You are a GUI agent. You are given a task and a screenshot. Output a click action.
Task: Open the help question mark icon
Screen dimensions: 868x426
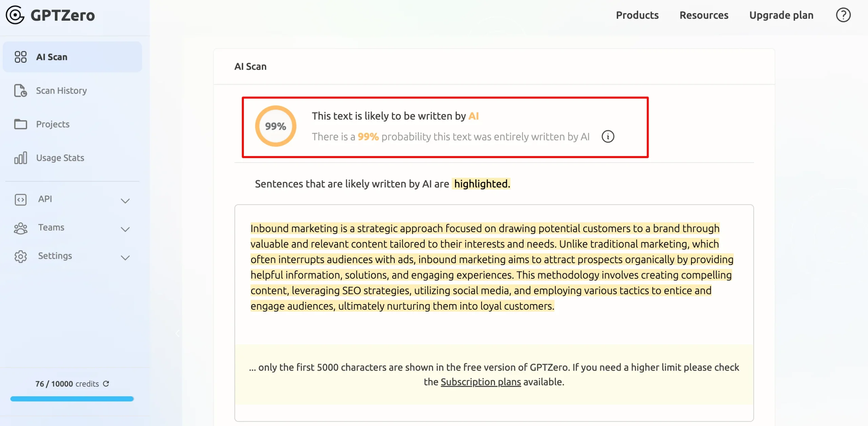coord(843,15)
